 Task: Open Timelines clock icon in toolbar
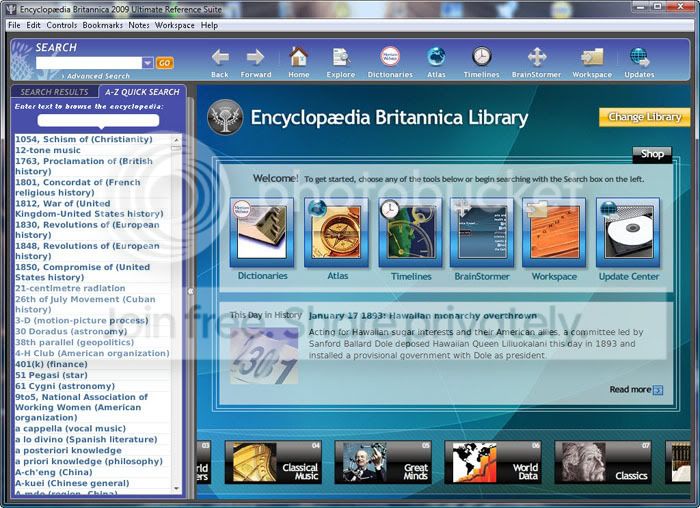click(482, 57)
